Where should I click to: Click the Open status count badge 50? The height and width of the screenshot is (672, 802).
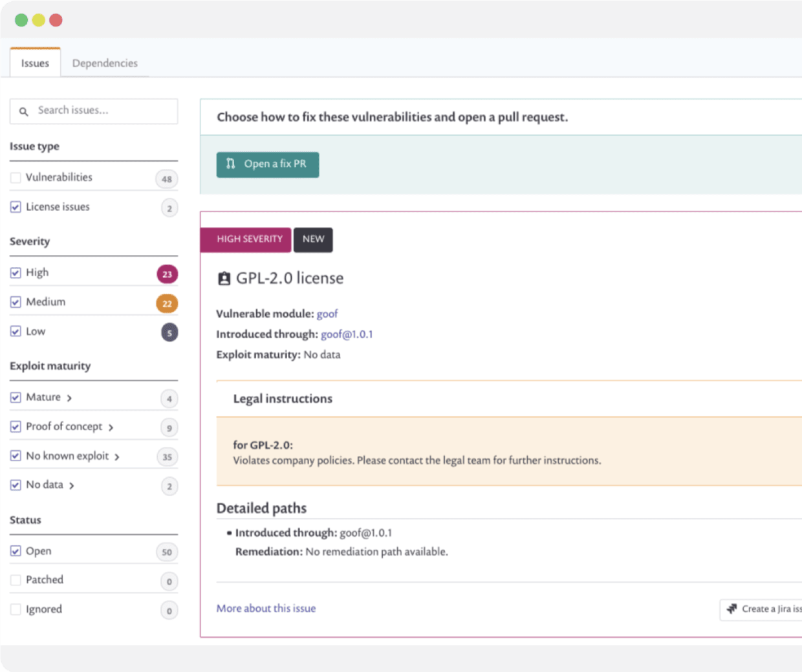(167, 552)
